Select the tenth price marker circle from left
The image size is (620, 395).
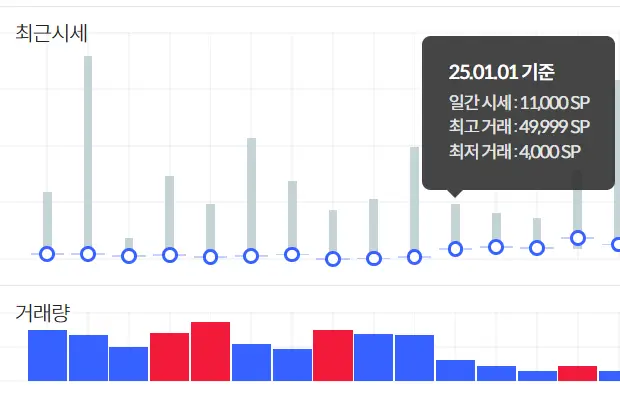(x=414, y=257)
